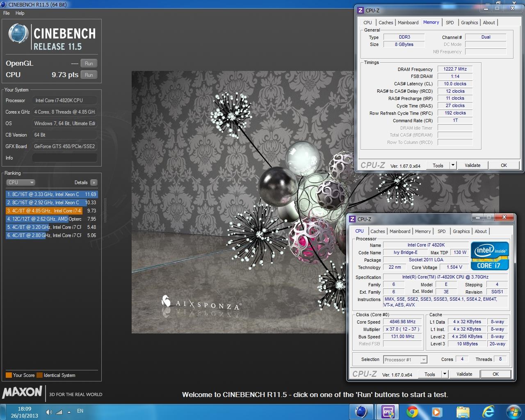Screen dimensions: 525x420
Task: Open the File menu in Cinebench
Action: tap(7, 13)
